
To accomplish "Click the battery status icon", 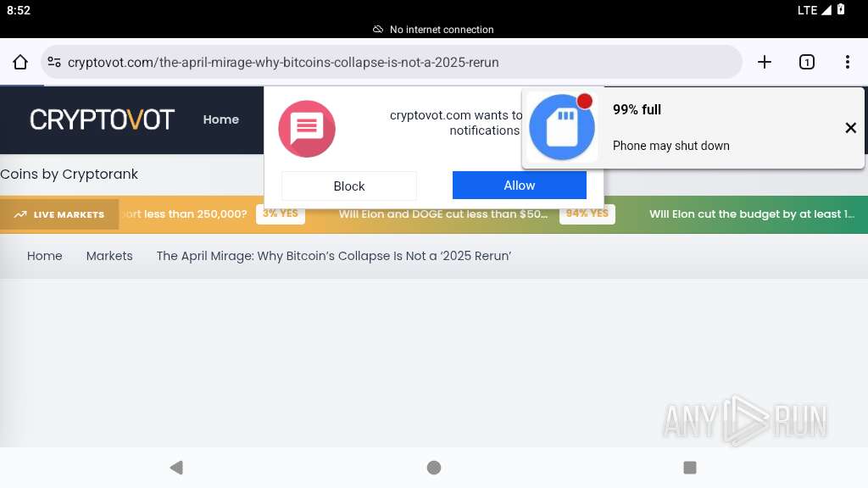I will (x=841, y=9).
